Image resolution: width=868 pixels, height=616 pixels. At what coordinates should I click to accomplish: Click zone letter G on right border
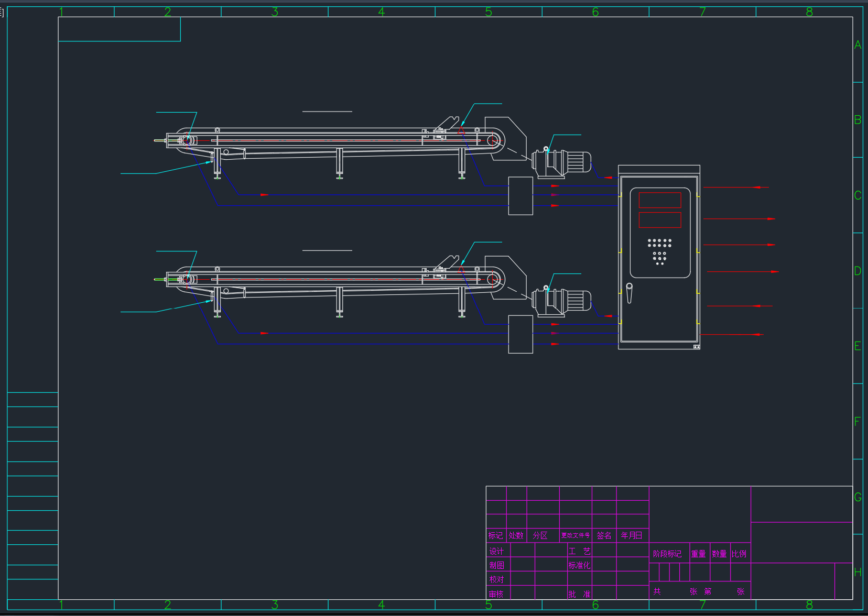pyautogui.click(x=858, y=497)
